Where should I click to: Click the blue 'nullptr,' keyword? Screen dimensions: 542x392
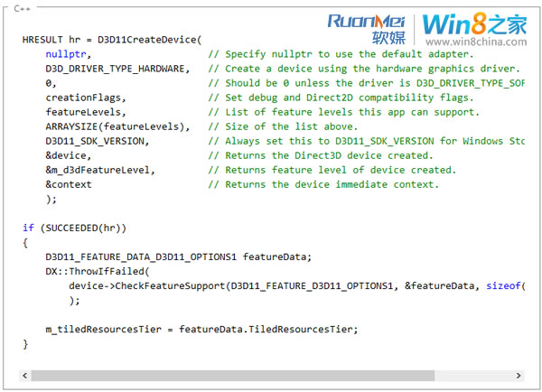point(69,54)
